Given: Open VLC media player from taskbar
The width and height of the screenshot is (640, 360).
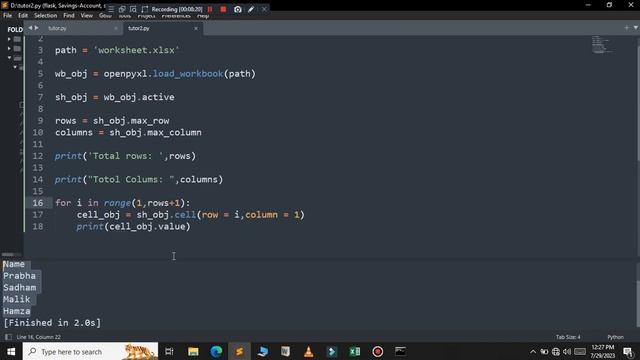Looking at the screenshot, I should point(309,351).
